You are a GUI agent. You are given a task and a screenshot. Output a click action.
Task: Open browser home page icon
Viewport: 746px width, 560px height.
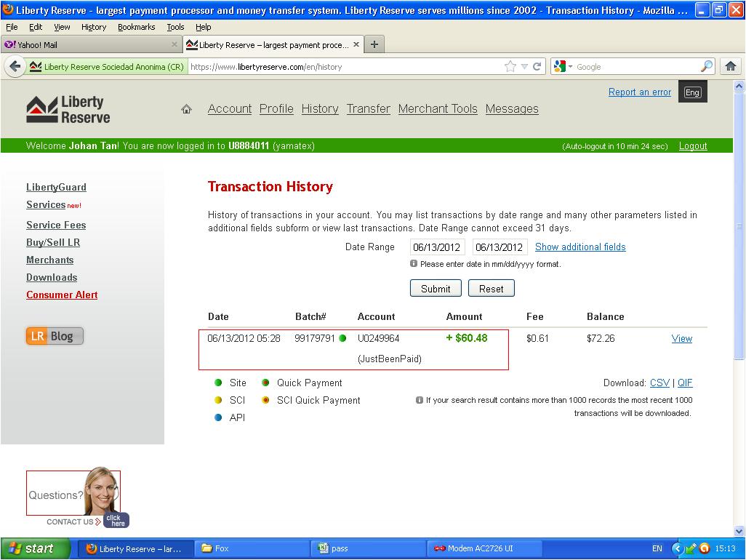click(731, 67)
